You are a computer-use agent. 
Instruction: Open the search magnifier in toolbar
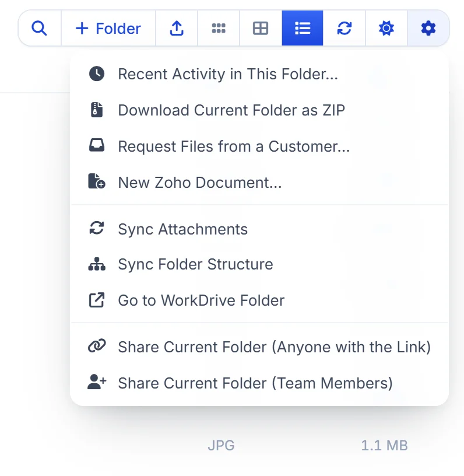[x=40, y=28]
